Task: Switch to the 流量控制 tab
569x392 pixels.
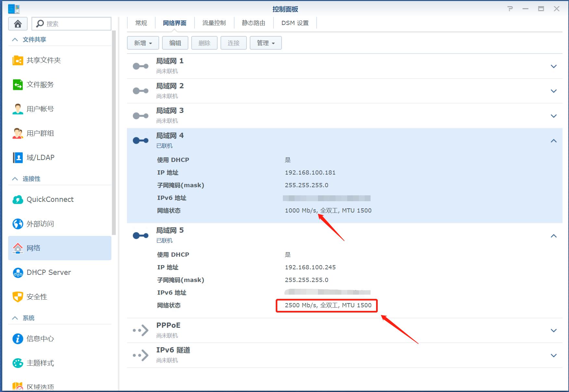Action: click(x=214, y=23)
